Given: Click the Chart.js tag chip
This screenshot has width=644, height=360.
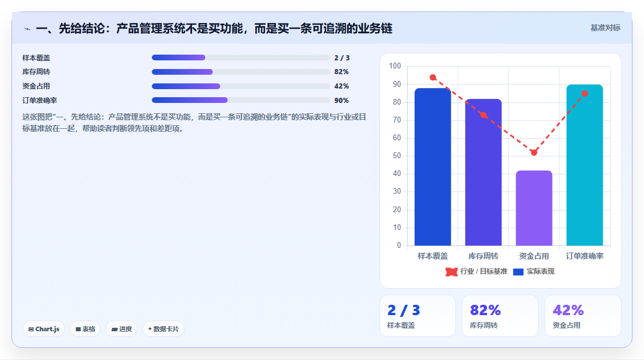Looking at the screenshot, I should 44,329.
